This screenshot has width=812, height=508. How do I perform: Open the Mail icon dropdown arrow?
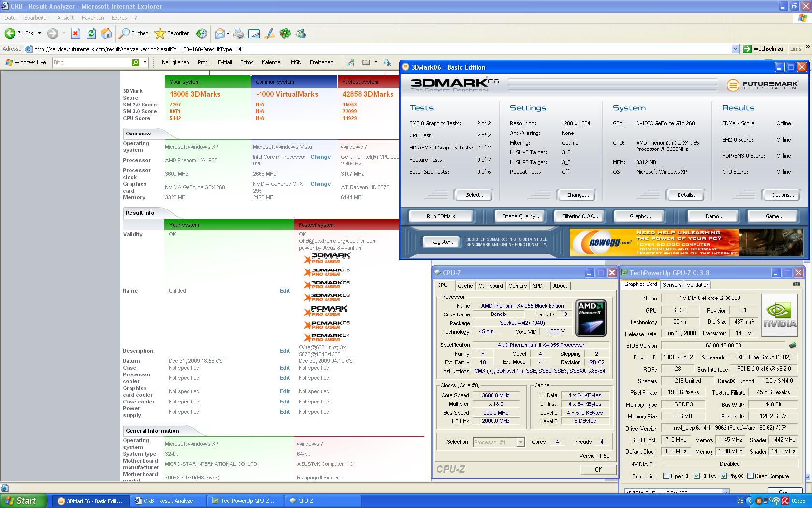[228, 33]
